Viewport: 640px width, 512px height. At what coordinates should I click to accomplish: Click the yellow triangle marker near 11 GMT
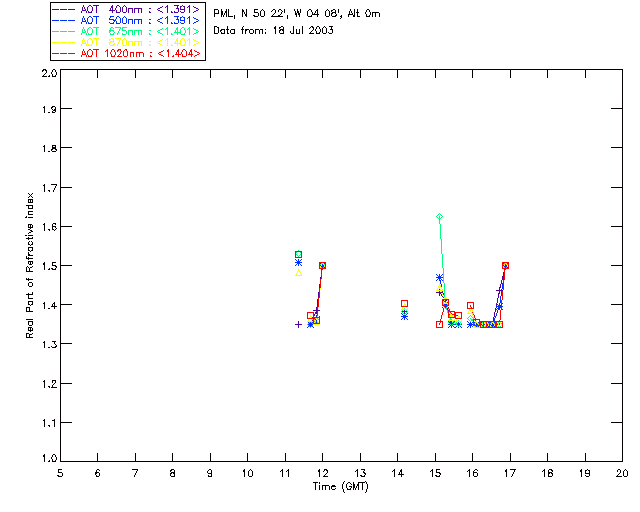pos(298,272)
